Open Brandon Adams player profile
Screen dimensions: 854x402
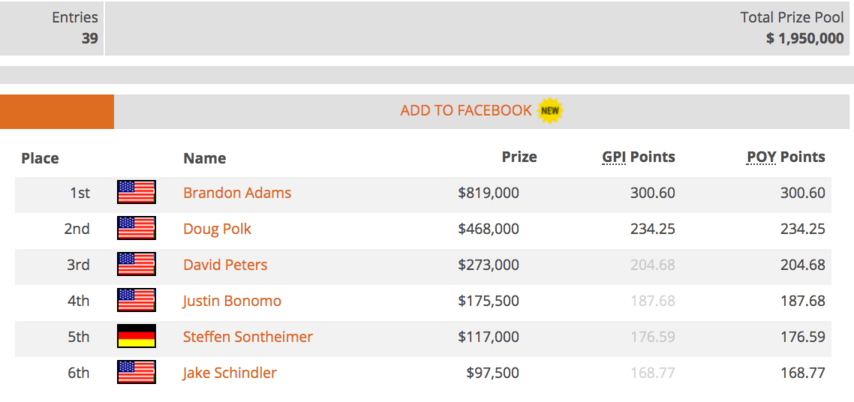[x=237, y=193]
